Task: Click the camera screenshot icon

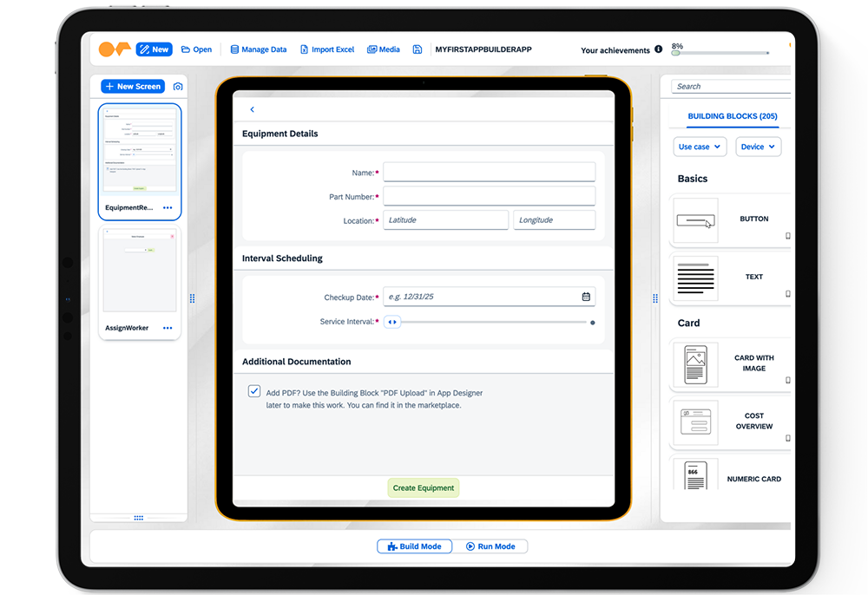Action: (x=178, y=87)
